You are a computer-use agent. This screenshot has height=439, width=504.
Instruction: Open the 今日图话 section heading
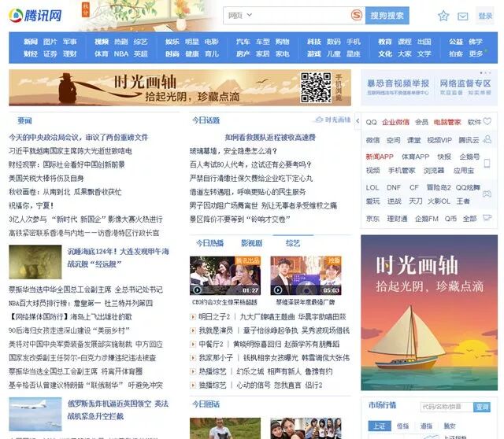tap(206, 404)
